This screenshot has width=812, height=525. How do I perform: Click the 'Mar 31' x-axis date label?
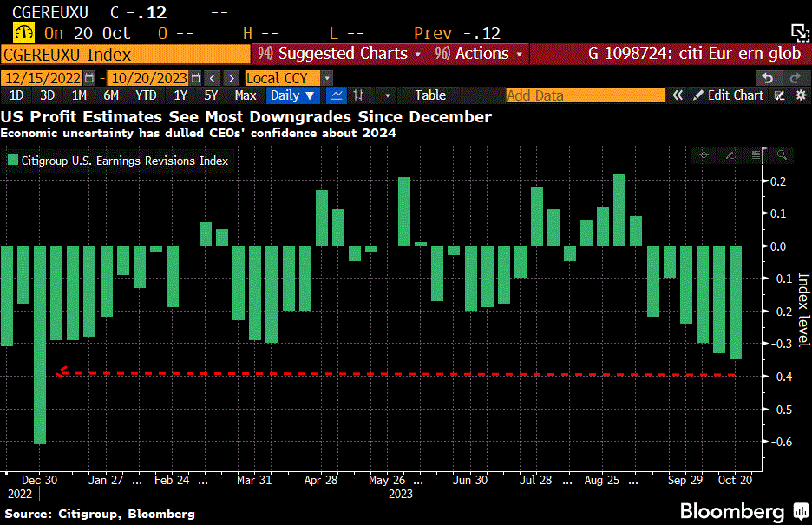coord(253,480)
